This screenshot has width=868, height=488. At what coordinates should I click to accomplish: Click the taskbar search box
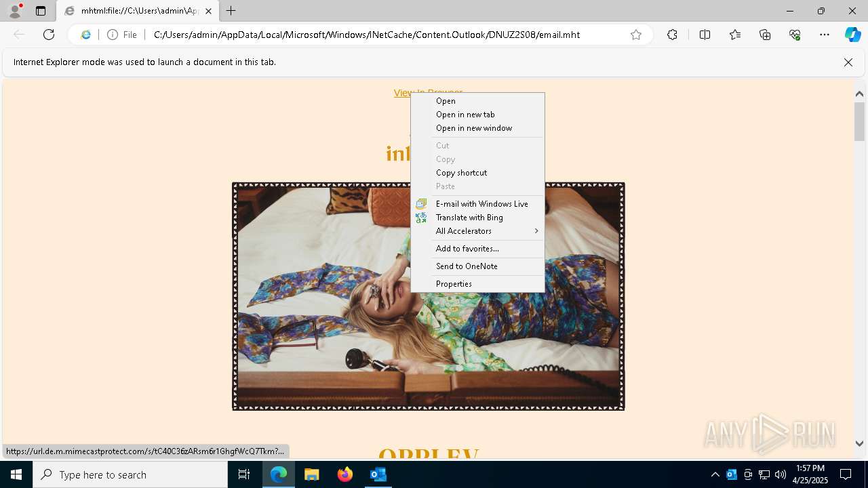click(130, 474)
